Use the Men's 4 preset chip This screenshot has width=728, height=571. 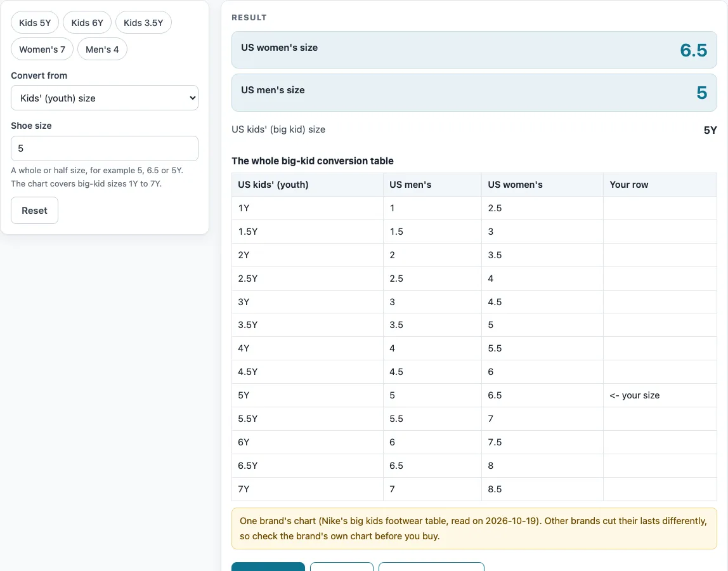pos(102,49)
